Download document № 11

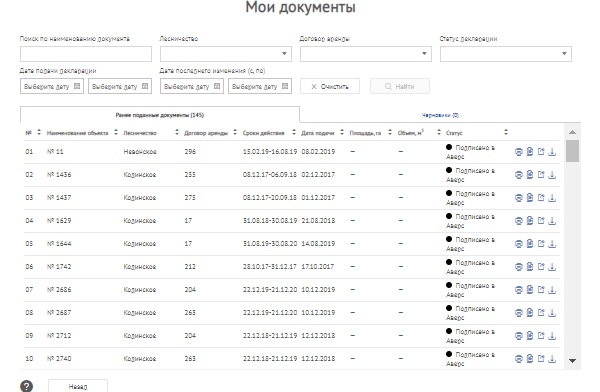pyautogui.click(x=552, y=152)
